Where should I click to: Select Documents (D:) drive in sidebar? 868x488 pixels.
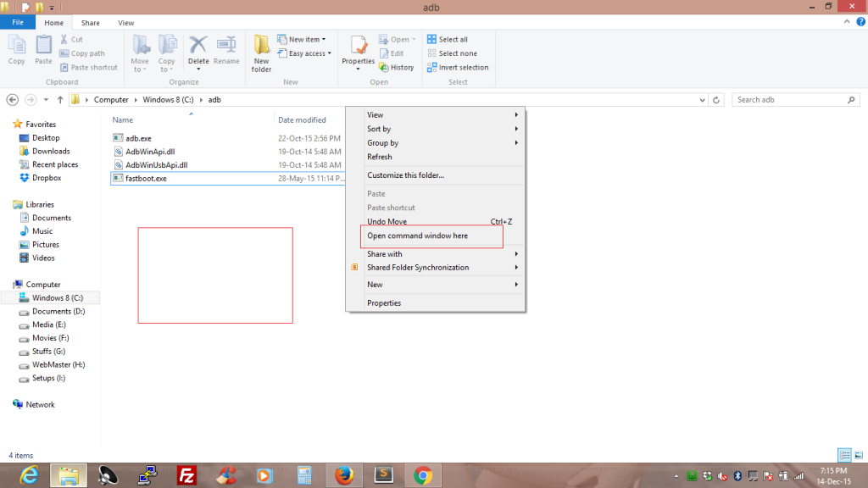pos(58,312)
